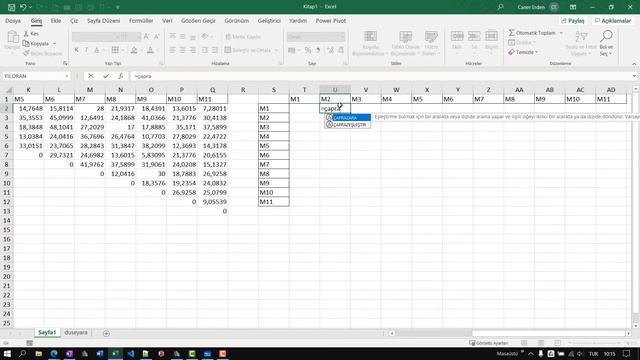Apply fill color bucket

tap(134, 50)
